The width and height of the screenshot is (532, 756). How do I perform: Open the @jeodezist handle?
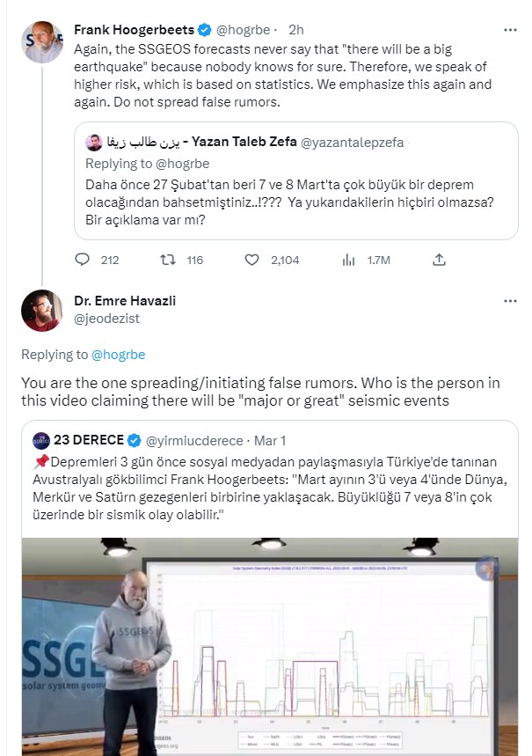(106, 318)
